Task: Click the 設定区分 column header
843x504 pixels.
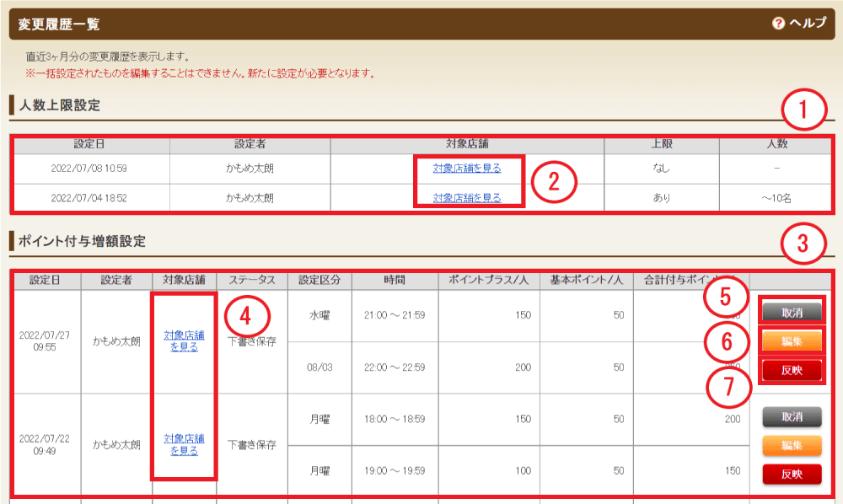Action: coord(319,280)
